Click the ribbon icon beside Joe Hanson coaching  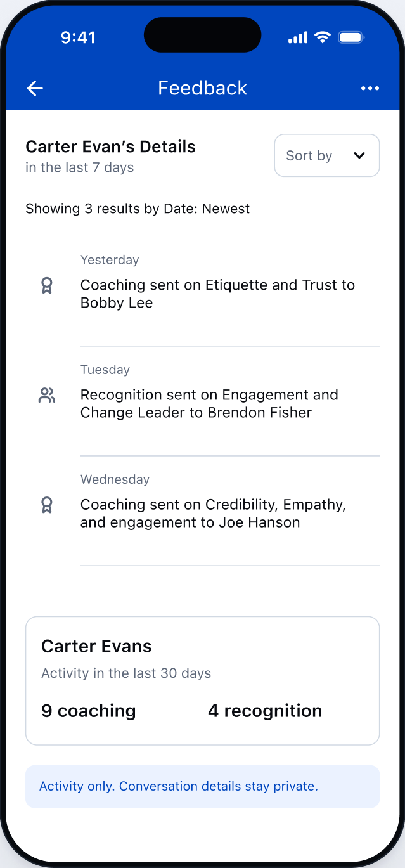46,505
